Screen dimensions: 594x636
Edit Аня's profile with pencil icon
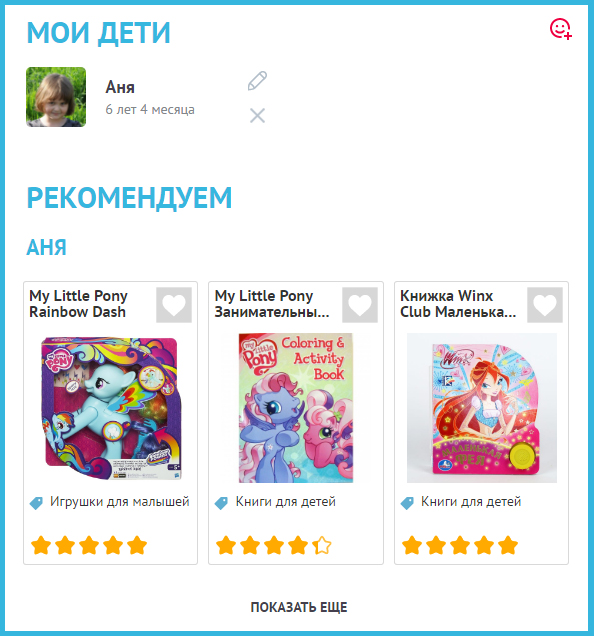(257, 81)
